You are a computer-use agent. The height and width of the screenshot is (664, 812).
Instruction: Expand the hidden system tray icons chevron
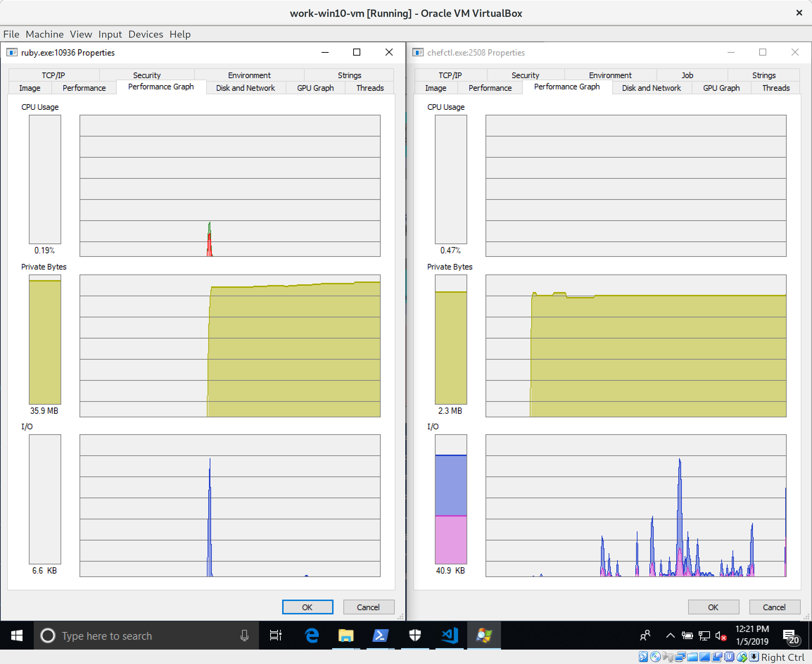670,635
